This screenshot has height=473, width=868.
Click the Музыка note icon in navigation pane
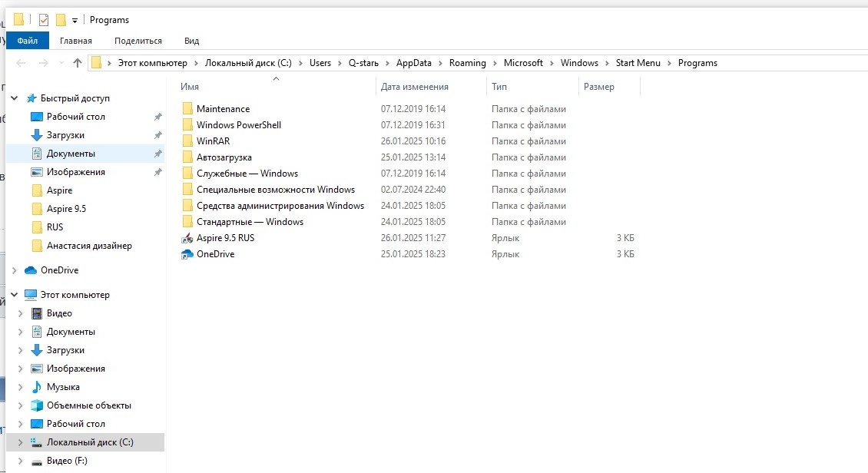coord(37,387)
